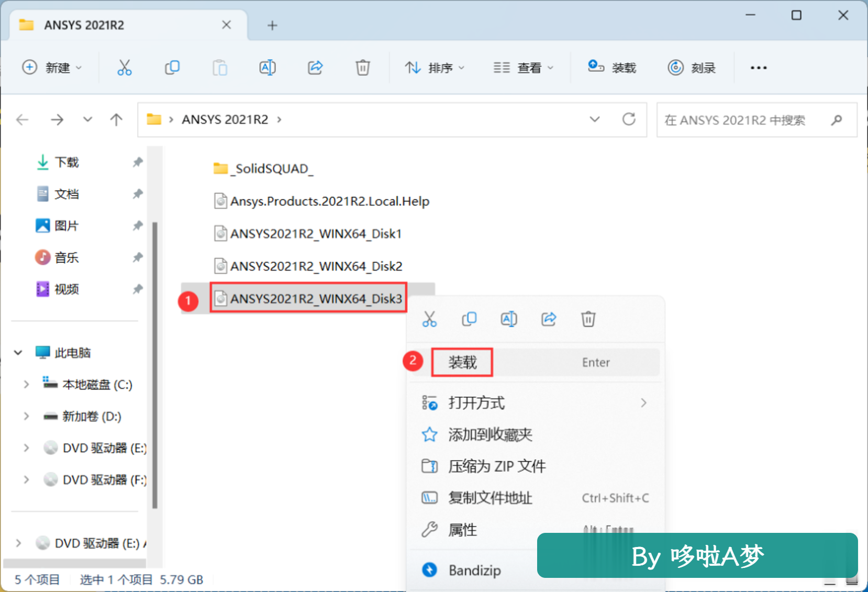Viewport: 868px width, 592px height.
Task: Open the 新建 new item dropdown
Action: (x=52, y=68)
